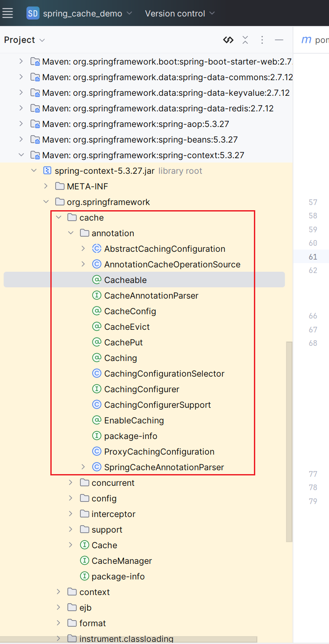Expand the spring-data-commons Maven library
Screen dimensions: 329x644
(21, 77)
